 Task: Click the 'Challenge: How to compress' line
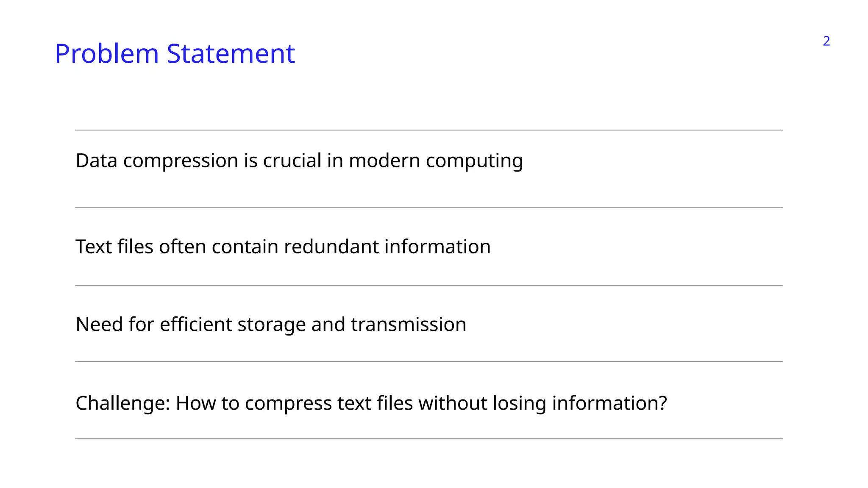[371, 403]
